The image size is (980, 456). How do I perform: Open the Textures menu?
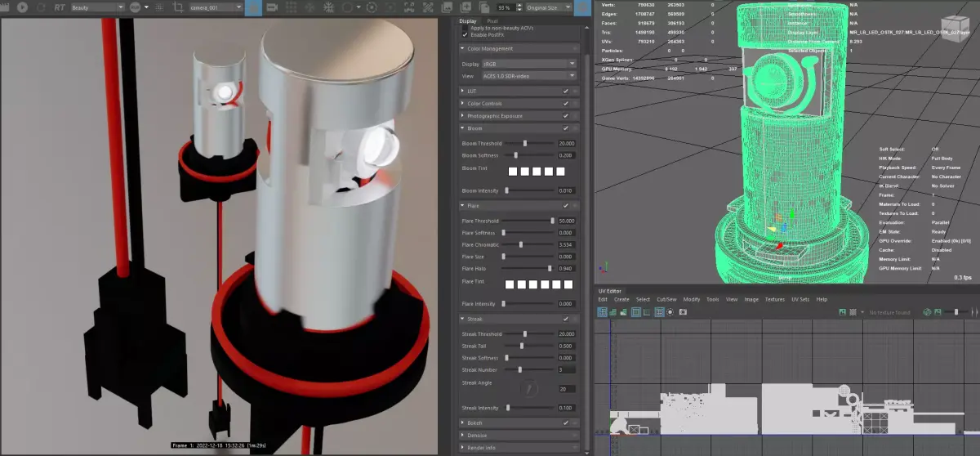tap(775, 300)
